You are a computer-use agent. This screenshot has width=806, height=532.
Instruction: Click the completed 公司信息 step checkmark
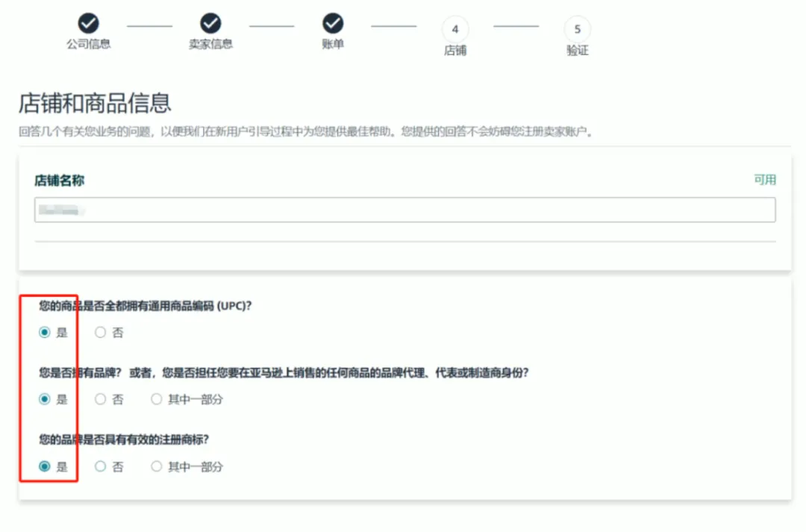click(90, 21)
